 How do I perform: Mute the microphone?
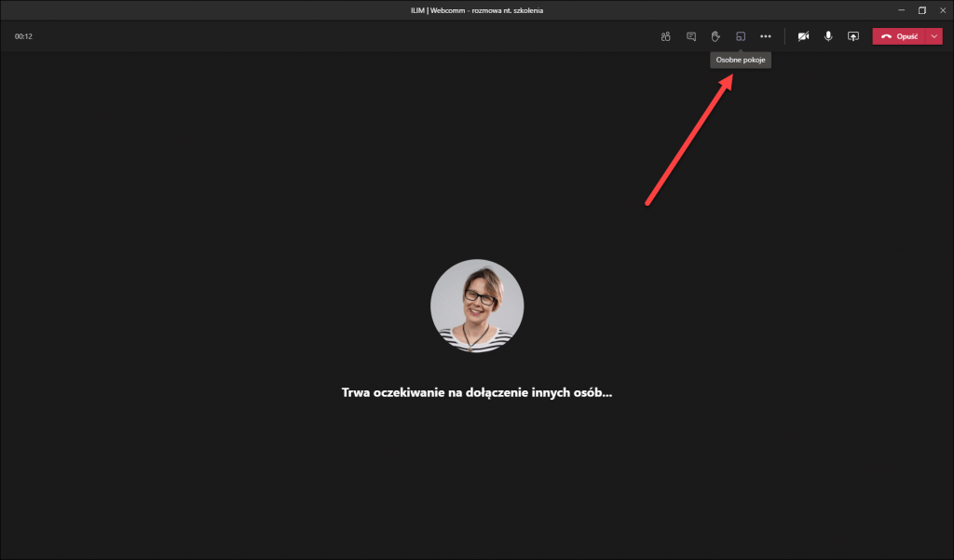point(828,36)
